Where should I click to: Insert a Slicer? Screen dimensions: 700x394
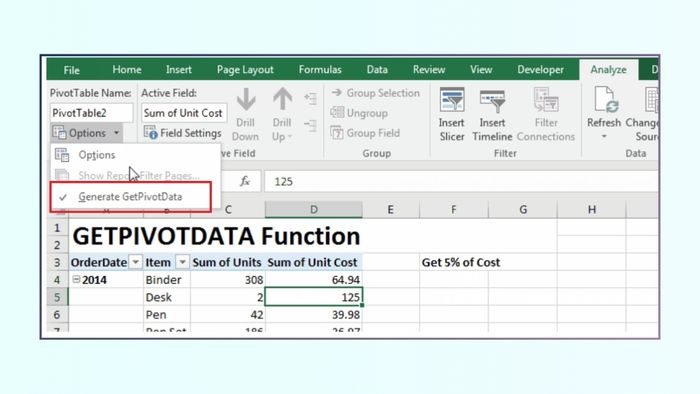click(452, 115)
